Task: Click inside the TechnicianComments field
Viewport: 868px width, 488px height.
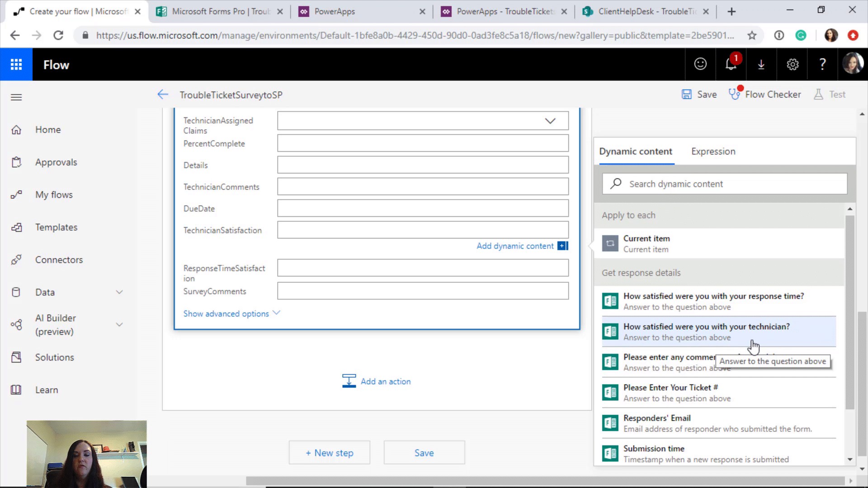Action: (x=423, y=187)
